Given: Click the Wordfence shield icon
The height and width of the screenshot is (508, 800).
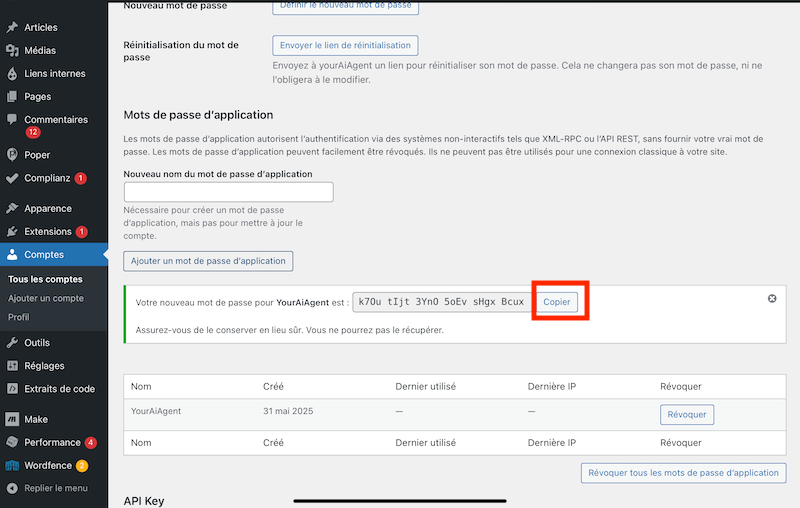Looking at the screenshot, I should (x=12, y=465).
